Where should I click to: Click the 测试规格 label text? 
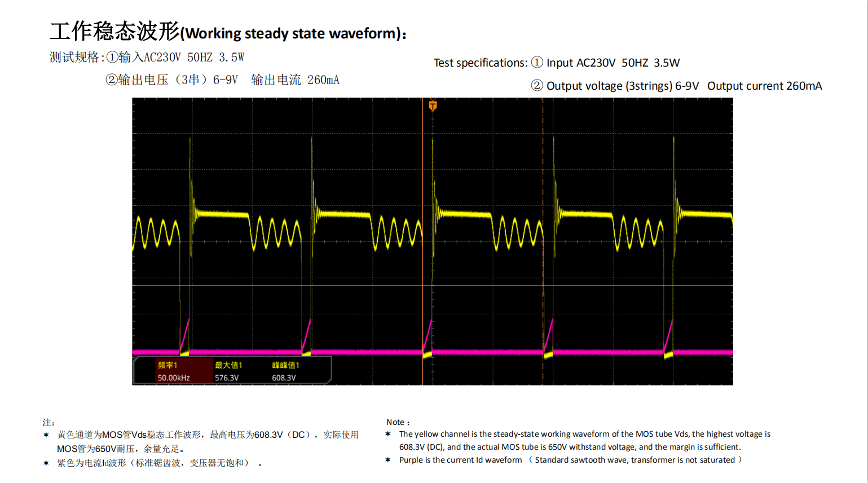tap(74, 58)
